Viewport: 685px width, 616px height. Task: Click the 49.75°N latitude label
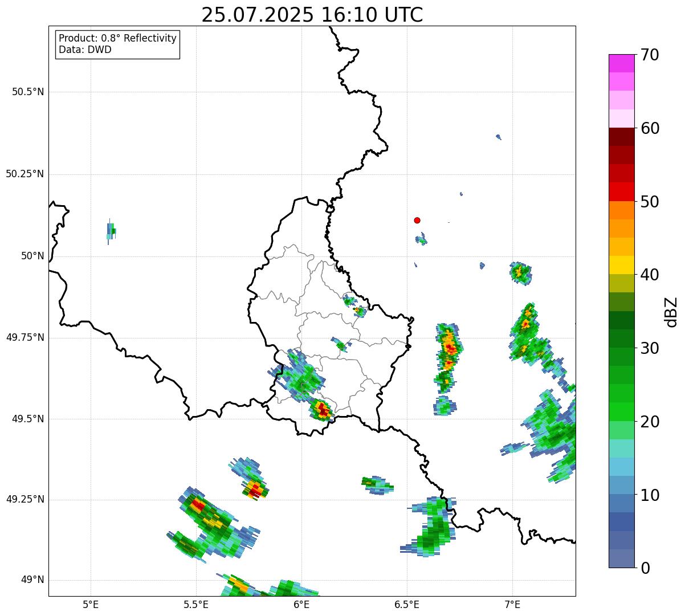pyautogui.click(x=25, y=337)
